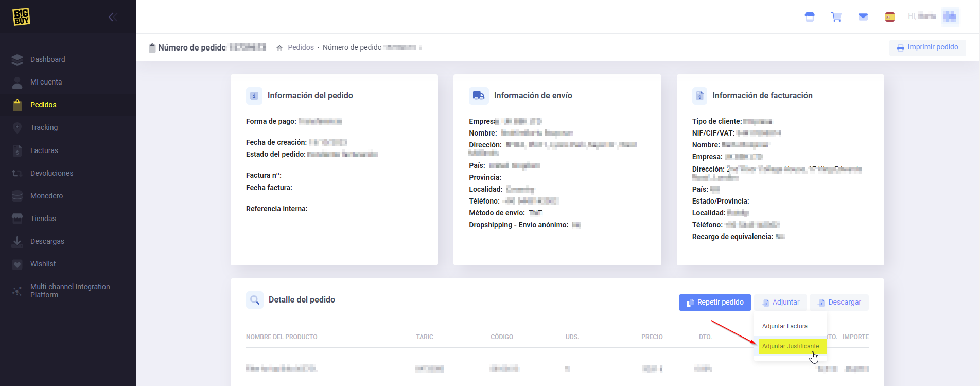Click the breadcrumb home icon
This screenshot has height=386, width=980.
pos(279,48)
